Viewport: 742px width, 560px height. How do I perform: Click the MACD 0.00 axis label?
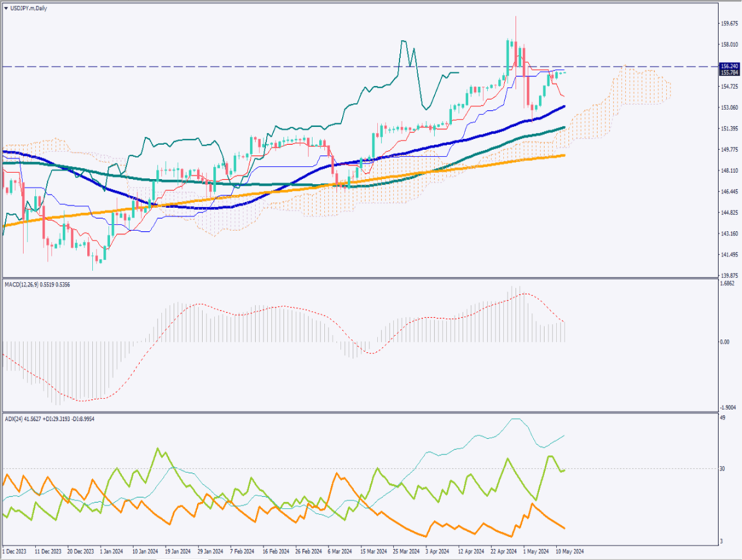pos(725,341)
